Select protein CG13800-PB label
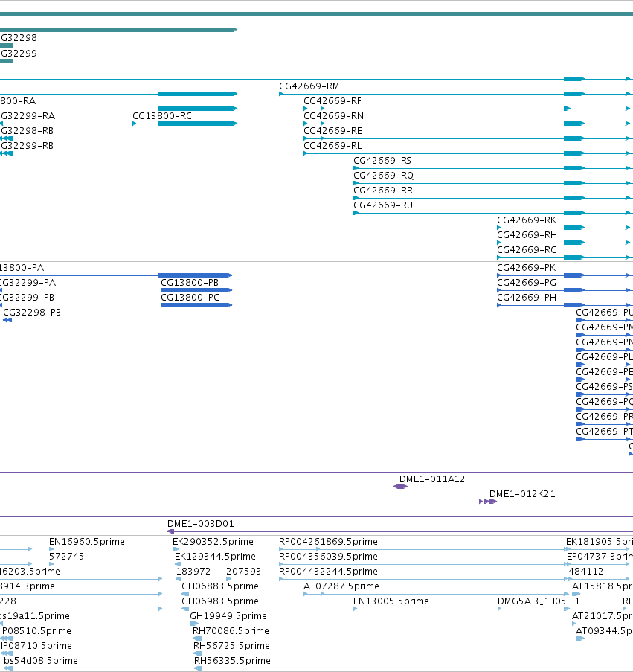633x672 pixels. click(x=189, y=283)
